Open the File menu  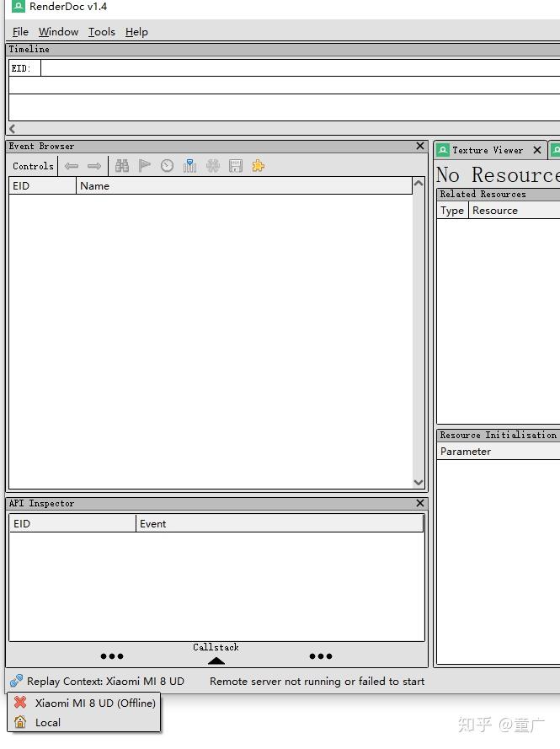coord(20,31)
